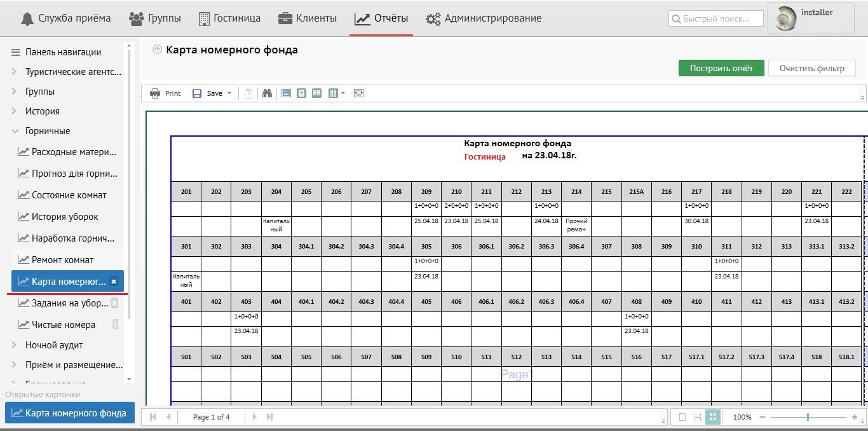Viewport: 868px width, 431px height.
Task: Click the Очистить фильтр button
Action: [x=811, y=68]
